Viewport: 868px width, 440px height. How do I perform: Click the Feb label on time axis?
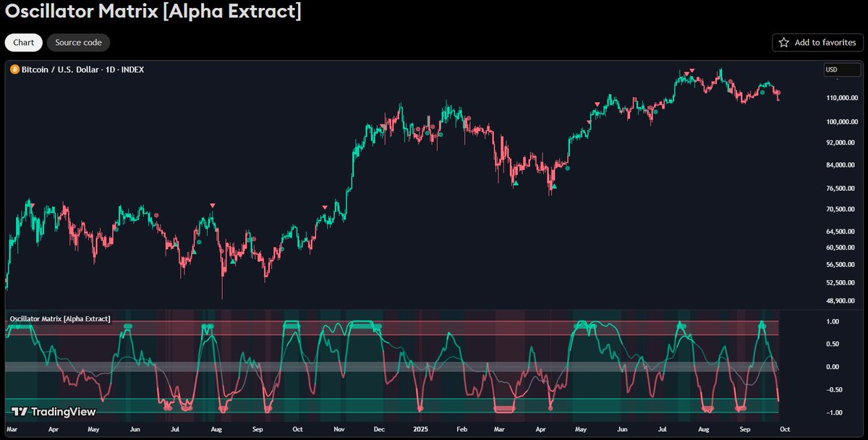pos(461,428)
